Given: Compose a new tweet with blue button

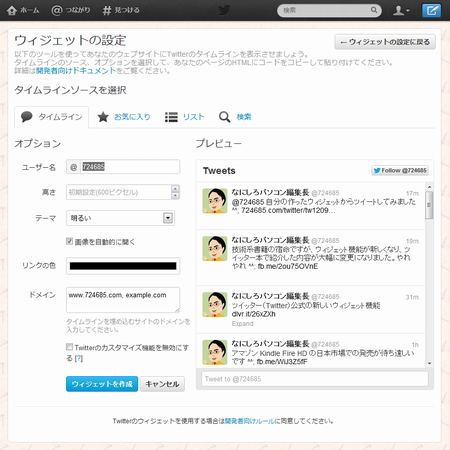Looking at the screenshot, I should (432, 10).
